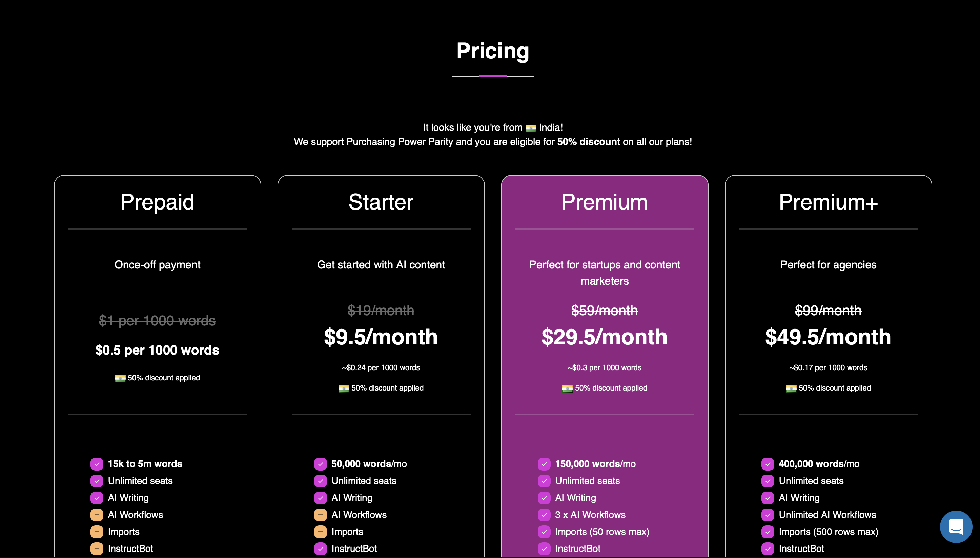Click the Starter plan $9.5/month button
Image resolution: width=980 pixels, height=558 pixels.
[381, 336]
